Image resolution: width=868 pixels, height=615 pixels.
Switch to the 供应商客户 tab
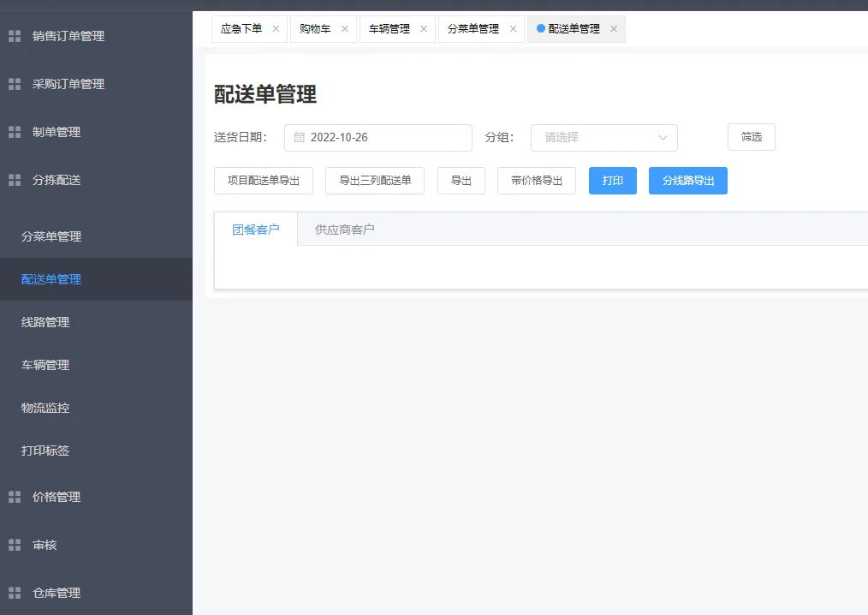343,229
